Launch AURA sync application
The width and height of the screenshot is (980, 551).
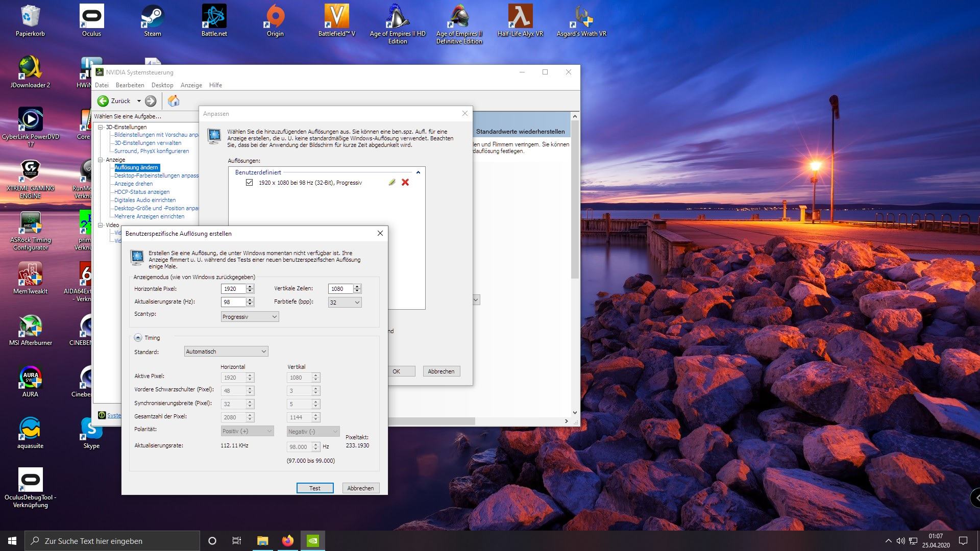(30, 381)
